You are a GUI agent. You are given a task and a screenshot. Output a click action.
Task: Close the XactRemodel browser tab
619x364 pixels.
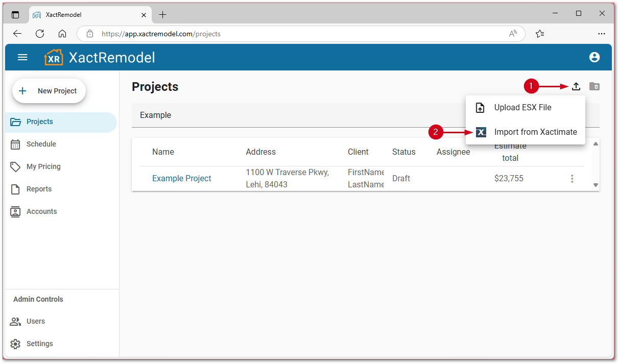coord(144,15)
